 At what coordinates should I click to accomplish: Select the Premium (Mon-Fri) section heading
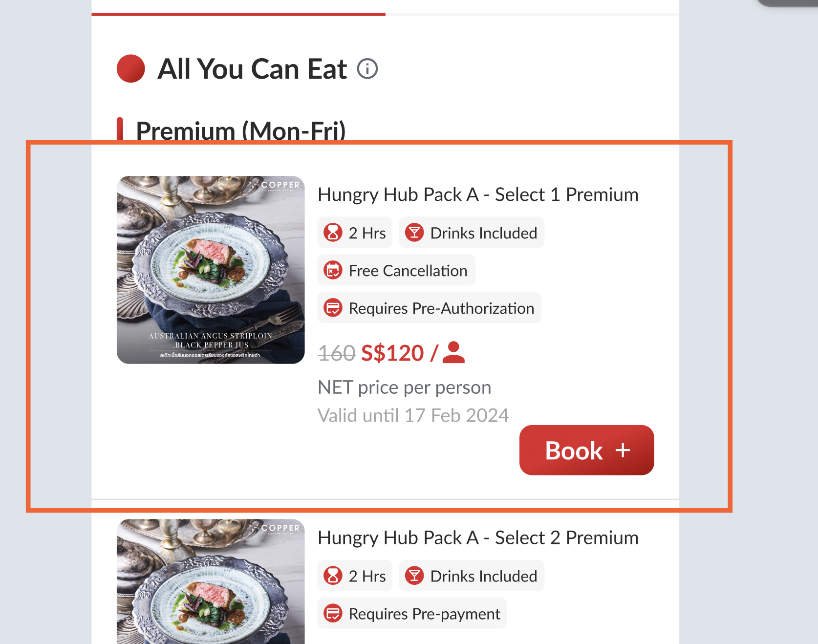pyautogui.click(x=240, y=130)
